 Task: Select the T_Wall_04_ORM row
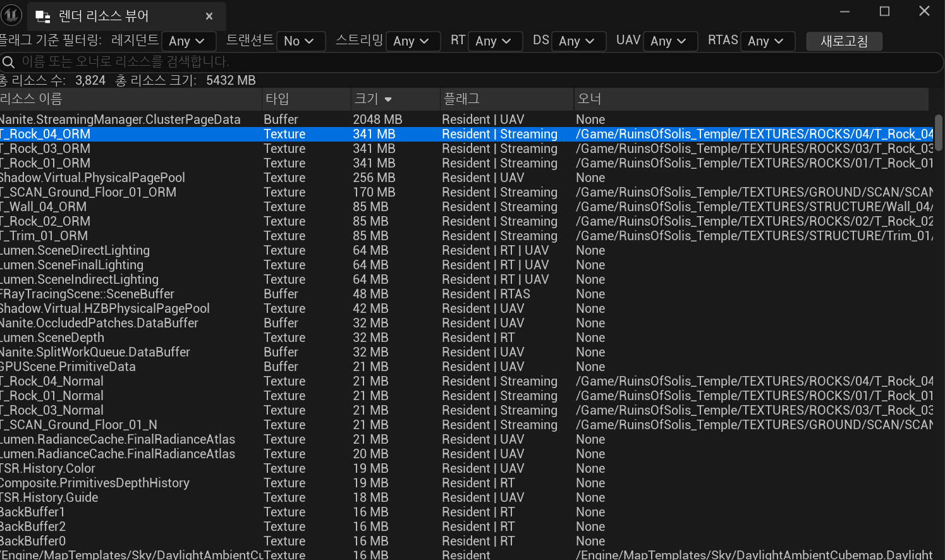click(x=466, y=207)
